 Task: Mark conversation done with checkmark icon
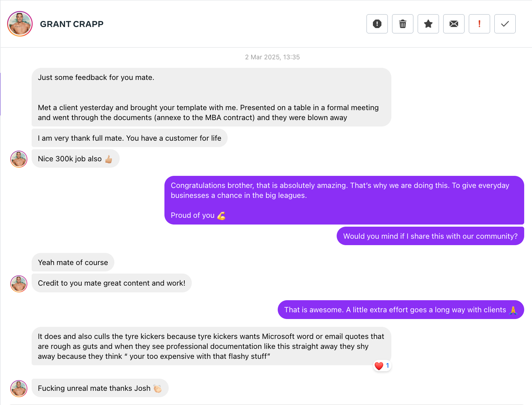coord(505,24)
